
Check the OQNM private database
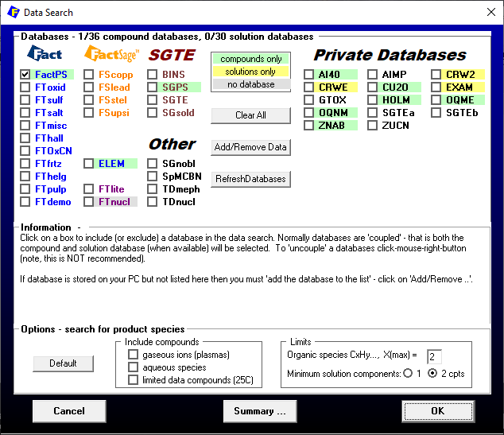pyautogui.click(x=309, y=113)
